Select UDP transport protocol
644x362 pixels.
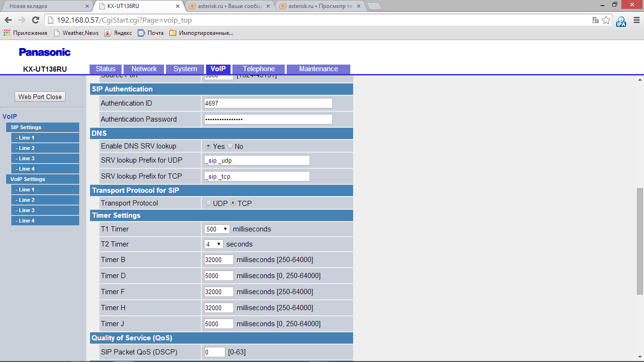(x=208, y=203)
